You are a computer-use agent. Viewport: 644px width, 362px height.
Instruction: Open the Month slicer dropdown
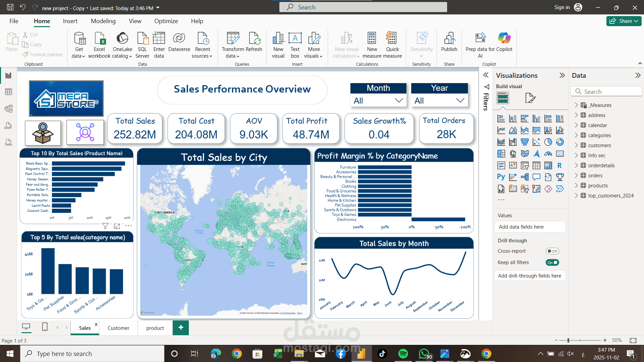pyautogui.click(x=398, y=101)
